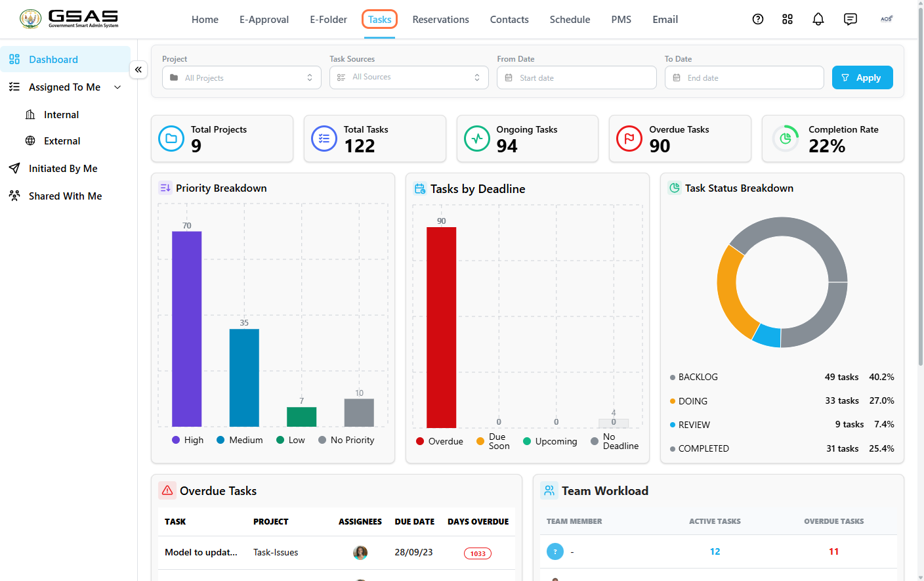Viewport: 924px width, 581px height.
Task: Click the Task Status Breakdown chart icon
Action: [x=675, y=188]
